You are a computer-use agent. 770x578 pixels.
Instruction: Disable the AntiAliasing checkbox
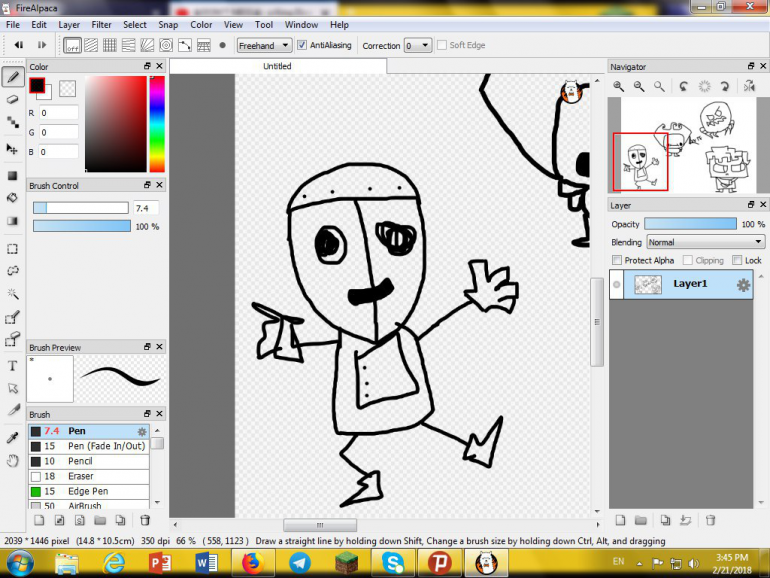pyautogui.click(x=302, y=45)
